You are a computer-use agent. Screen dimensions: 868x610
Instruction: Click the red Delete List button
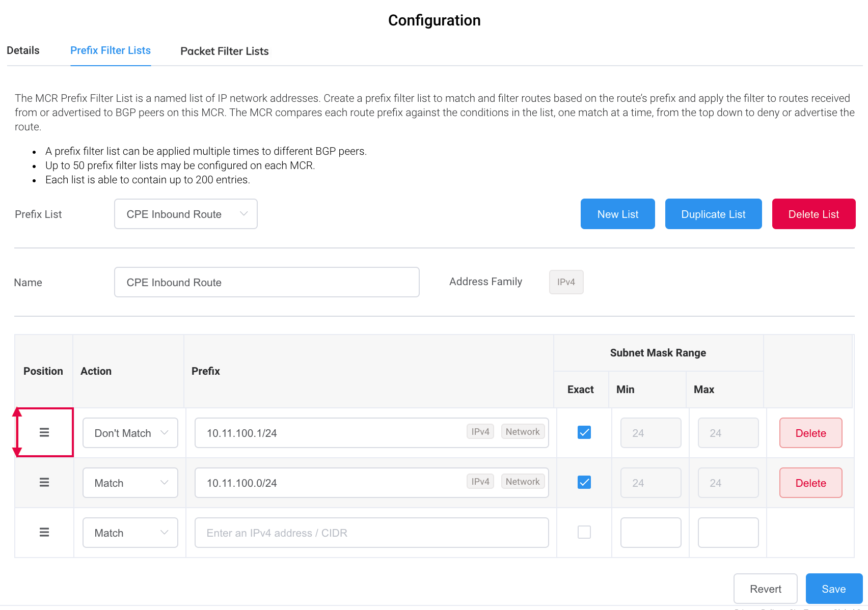pyautogui.click(x=813, y=214)
